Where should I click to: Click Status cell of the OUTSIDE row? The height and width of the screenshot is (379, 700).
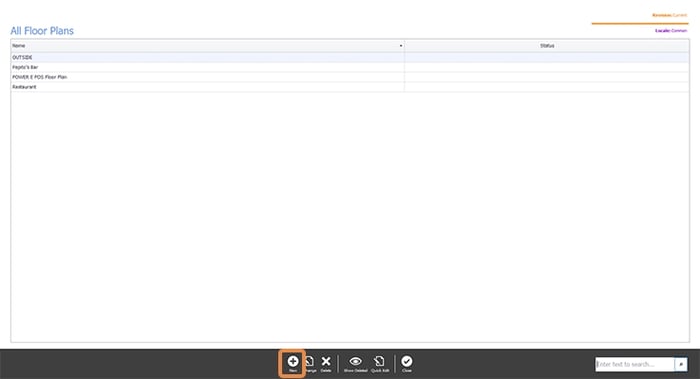[x=547, y=57]
